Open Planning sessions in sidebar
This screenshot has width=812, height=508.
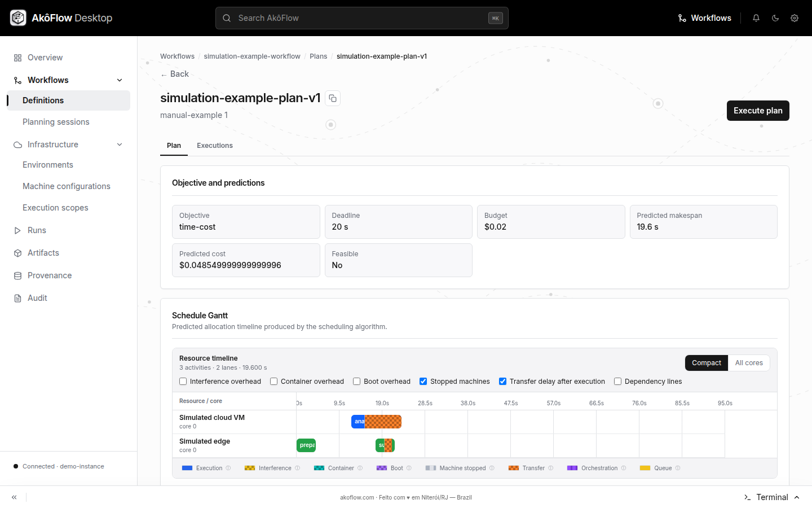click(69, 122)
